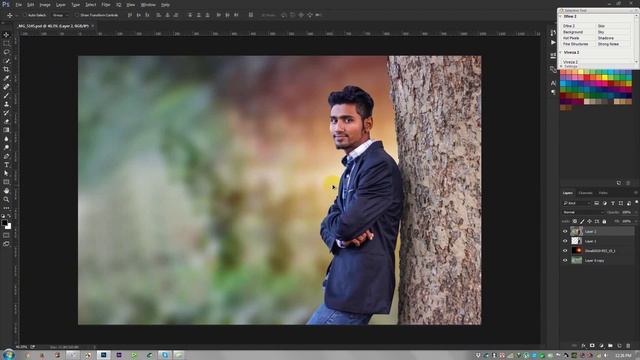The height and width of the screenshot is (360, 640).
Task: Click the Background button in Selective Tool
Action: point(578,32)
